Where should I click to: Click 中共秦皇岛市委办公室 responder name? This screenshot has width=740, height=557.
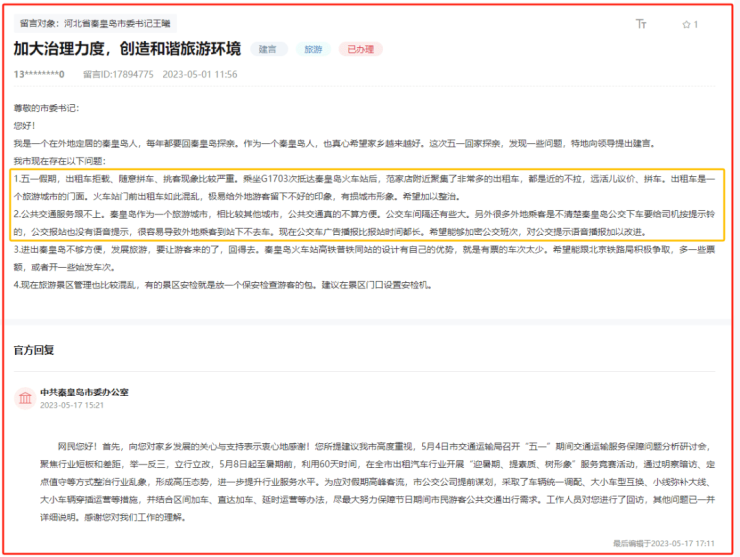click(x=84, y=392)
